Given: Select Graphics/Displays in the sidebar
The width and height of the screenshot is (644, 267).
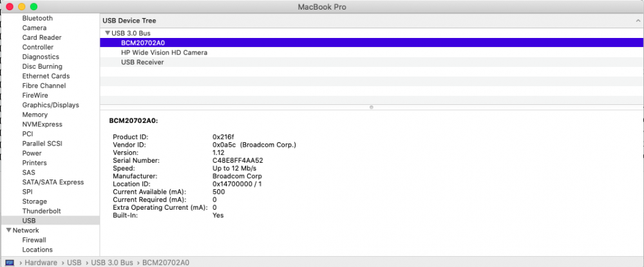Looking at the screenshot, I should coord(50,105).
